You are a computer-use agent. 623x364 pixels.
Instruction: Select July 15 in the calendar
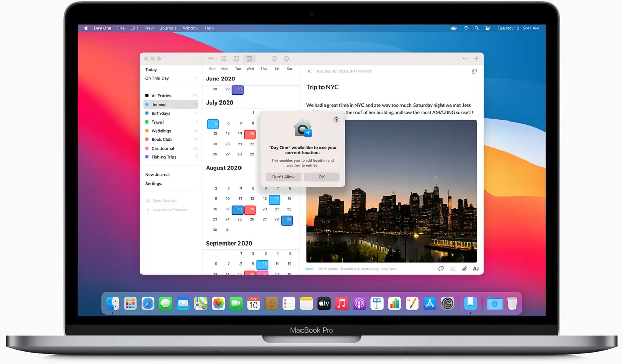[x=250, y=134]
